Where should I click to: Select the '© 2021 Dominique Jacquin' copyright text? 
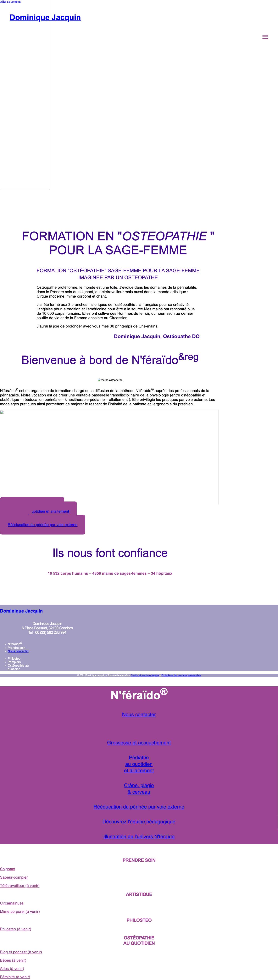(x=103, y=675)
